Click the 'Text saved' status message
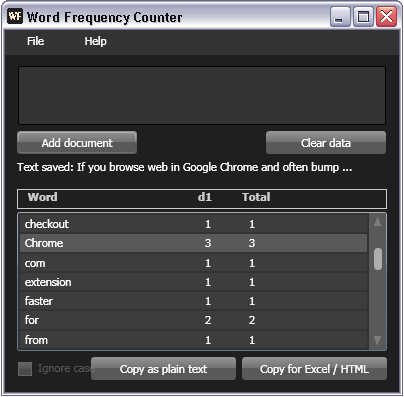This screenshot has height=397, width=404. pyautogui.click(x=185, y=167)
